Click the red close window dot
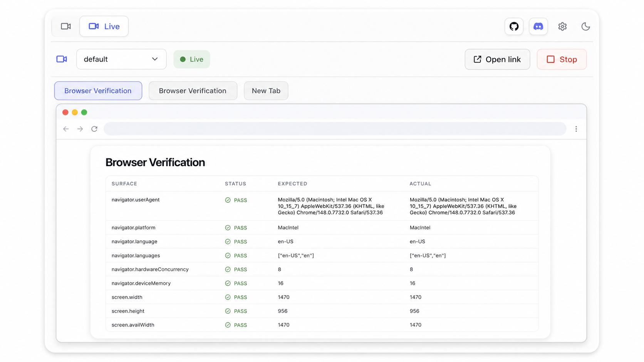 click(x=65, y=112)
